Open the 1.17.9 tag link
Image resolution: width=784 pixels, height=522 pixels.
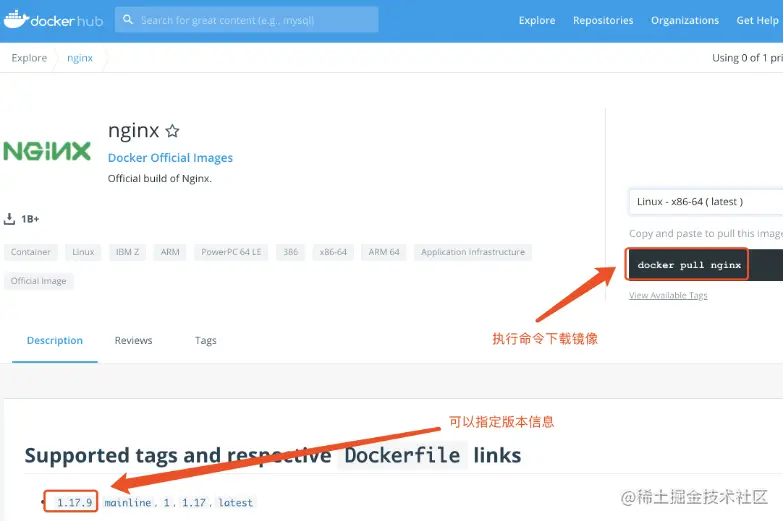point(74,502)
